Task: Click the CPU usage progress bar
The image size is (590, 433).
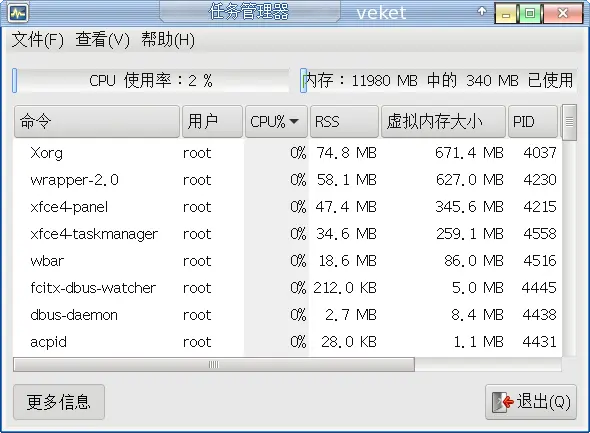Action: [151, 80]
